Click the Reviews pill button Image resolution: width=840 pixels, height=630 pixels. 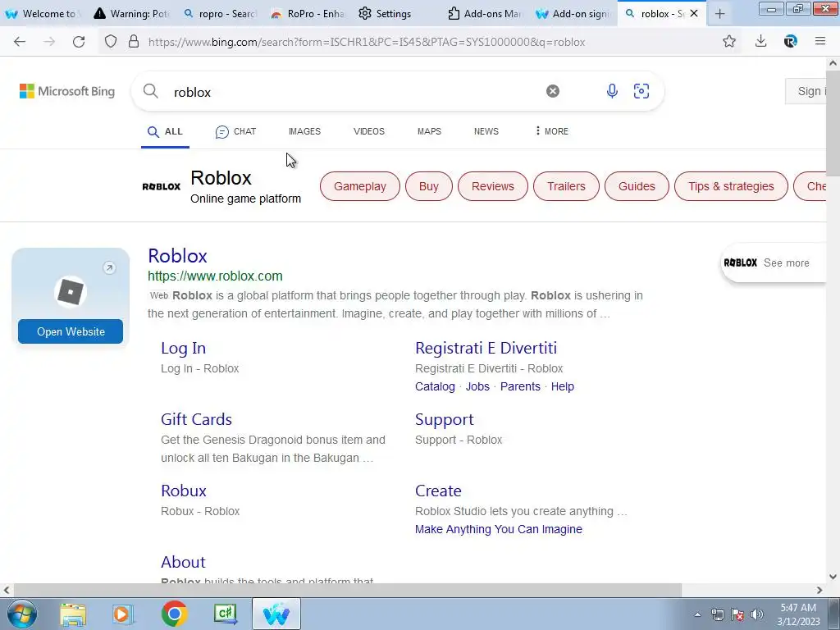493,186
